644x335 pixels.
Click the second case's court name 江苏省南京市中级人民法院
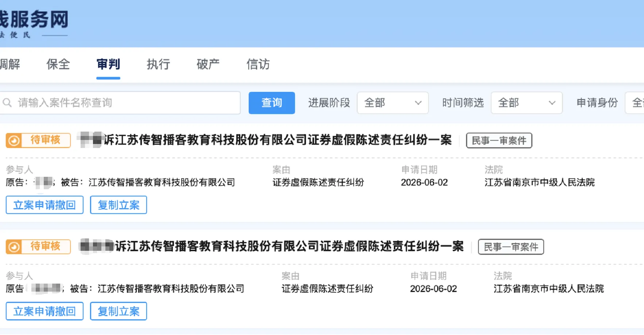(548, 289)
